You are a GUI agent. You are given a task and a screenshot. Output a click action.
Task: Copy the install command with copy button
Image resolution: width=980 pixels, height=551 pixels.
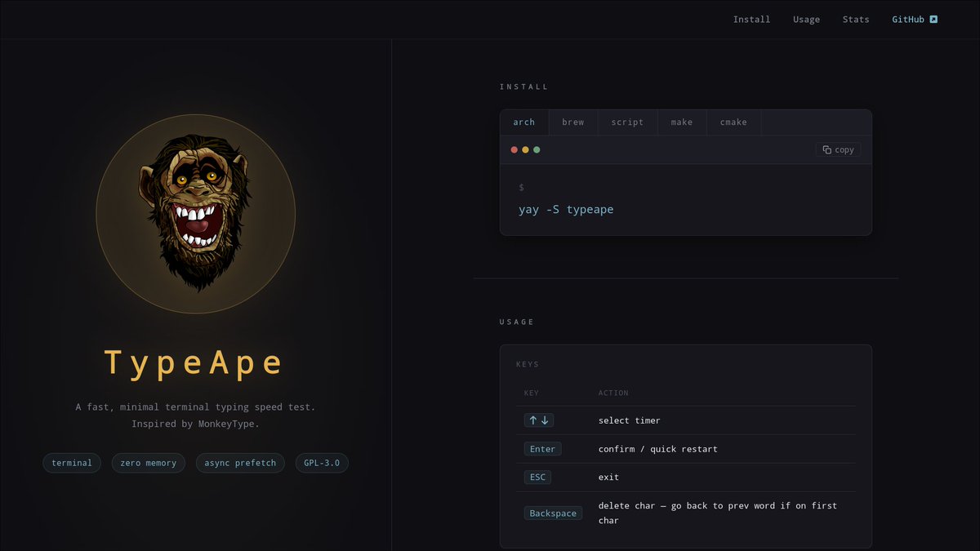[838, 149]
